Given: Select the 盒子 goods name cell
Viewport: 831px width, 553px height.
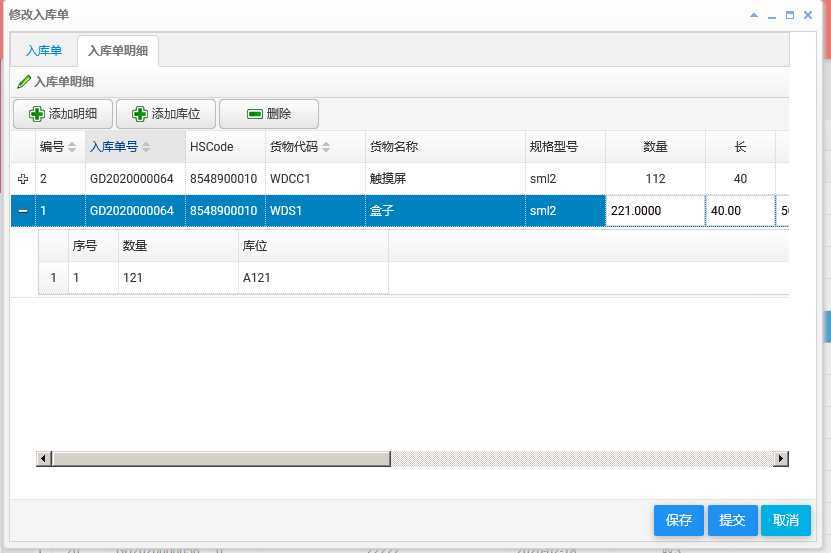Looking at the screenshot, I should click(445, 211).
